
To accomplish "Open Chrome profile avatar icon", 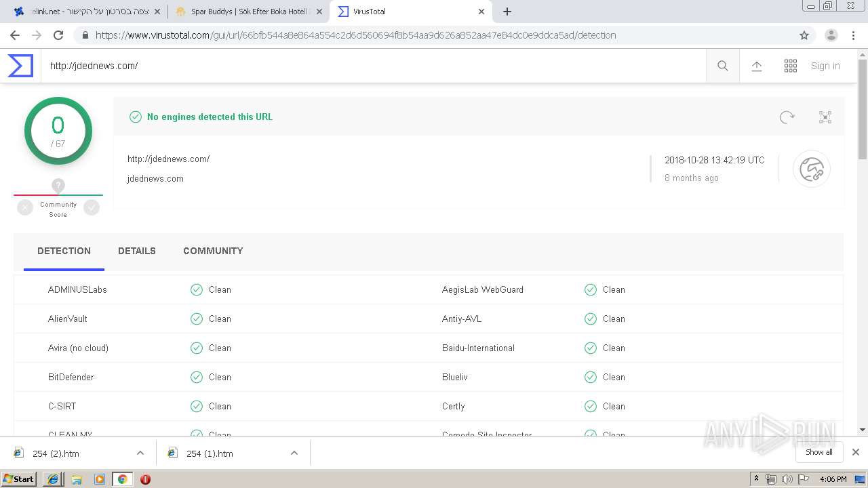I will [x=831, y=35].
